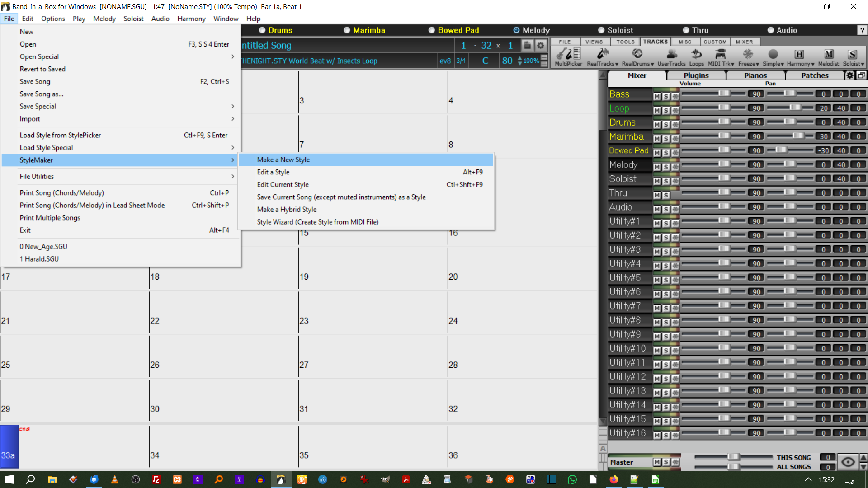Show hidden system tray icons
This screenshot has width=868, height=488.
point(808,479)
